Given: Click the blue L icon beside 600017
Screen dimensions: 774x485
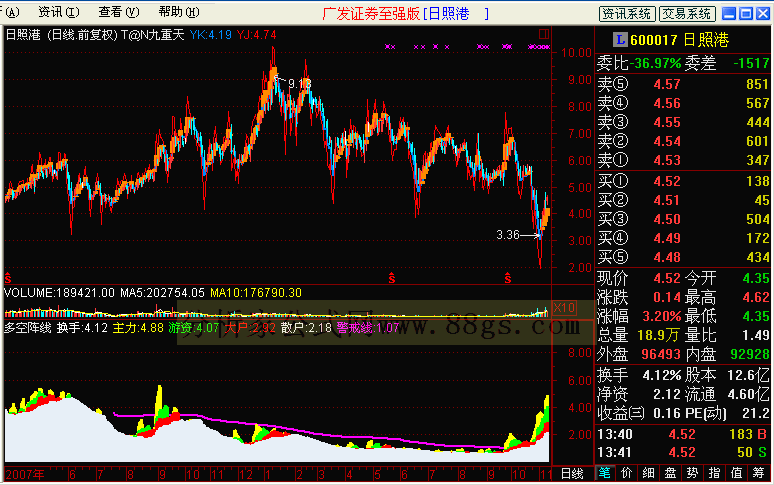Looking at the screenshot, I should click(620, 39).
